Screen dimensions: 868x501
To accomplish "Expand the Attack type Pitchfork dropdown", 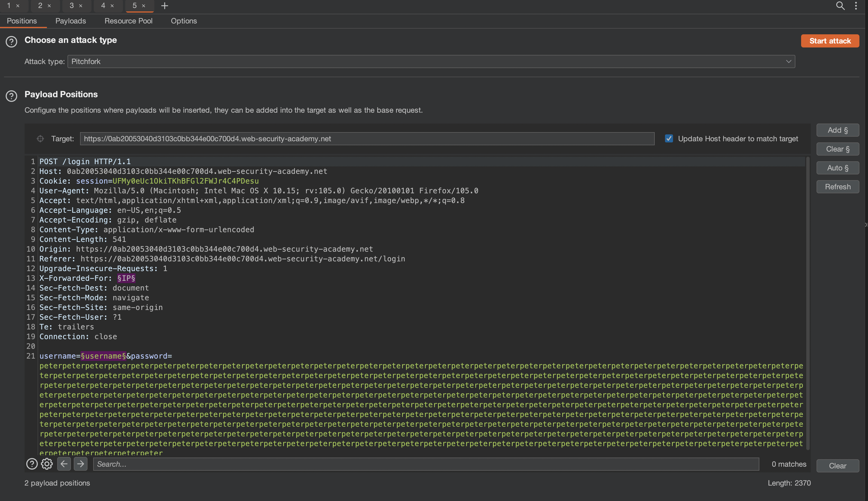I will click(431, 61).
